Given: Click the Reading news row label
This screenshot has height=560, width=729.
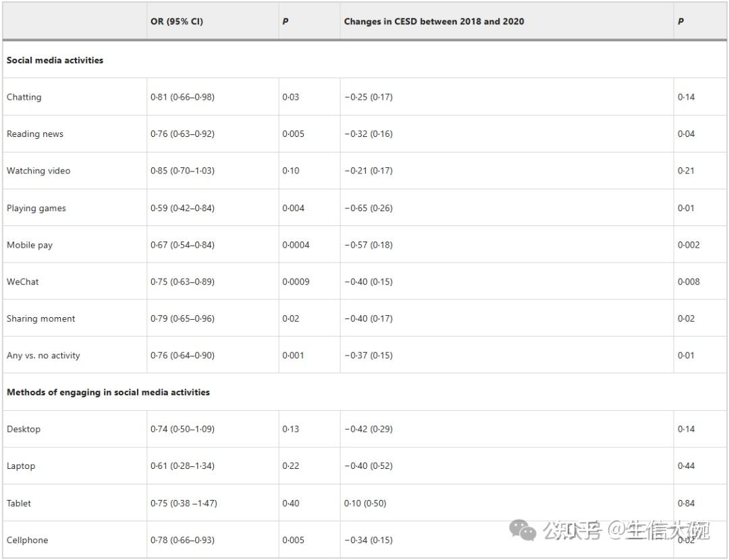Looking at the screenshot, I should 35,134.
